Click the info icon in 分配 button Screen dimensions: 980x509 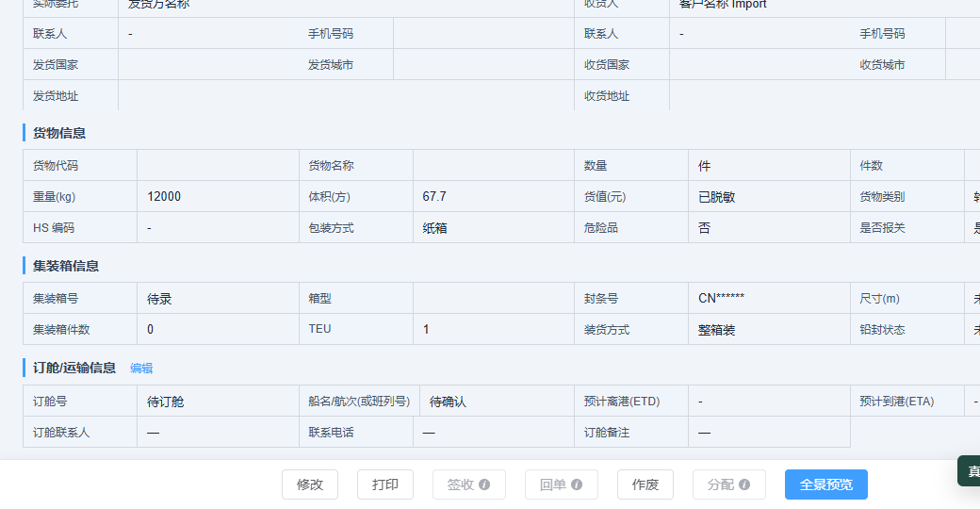pyautogui.click(x=744, y=484)
